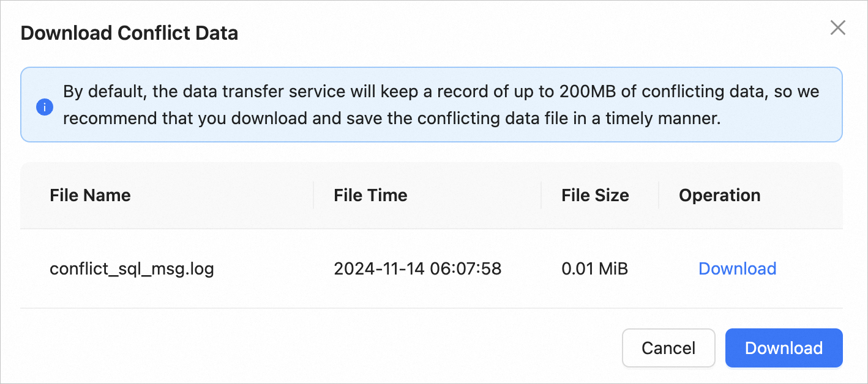Viewport: 868px width, 384px height.
Task: Click the Operation column header
Action: pyautogui.click(x=719, y=195)
